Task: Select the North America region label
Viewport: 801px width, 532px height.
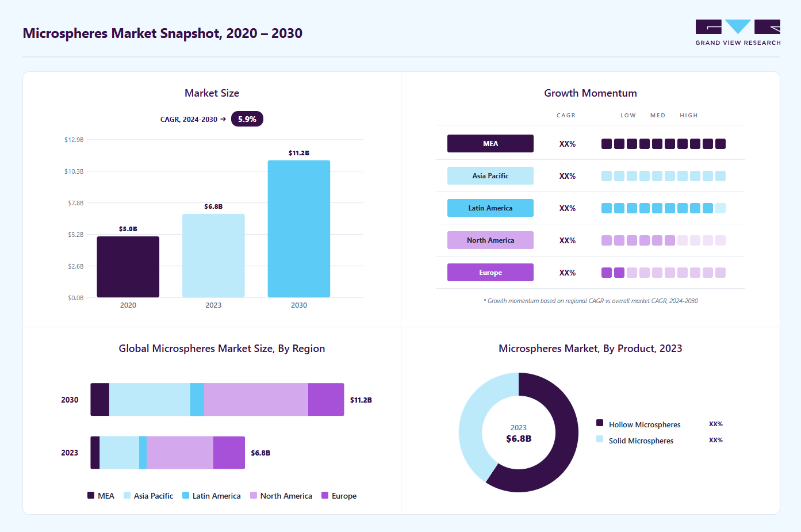Action: point(490,240)
